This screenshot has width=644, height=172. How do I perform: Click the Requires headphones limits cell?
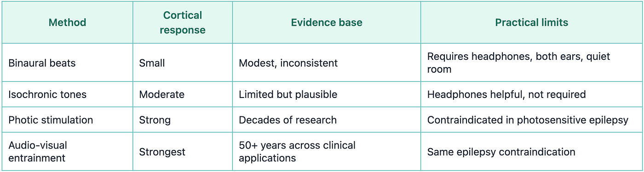click(531, 63)
